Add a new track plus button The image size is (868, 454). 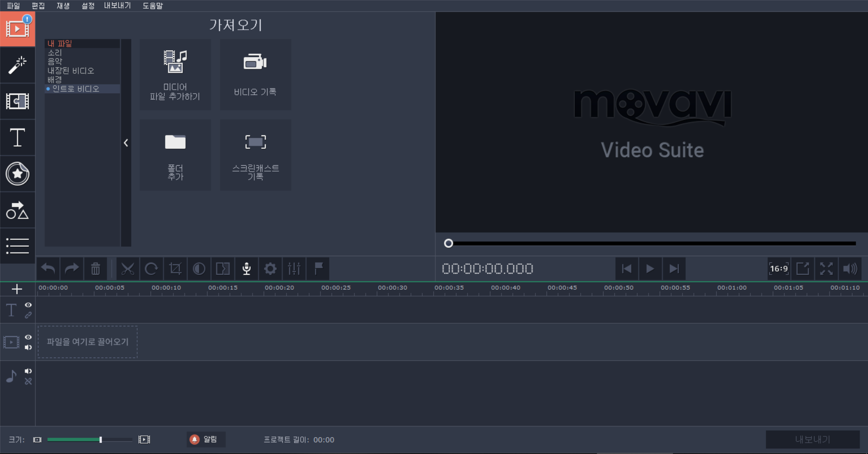tap(17, 289)
